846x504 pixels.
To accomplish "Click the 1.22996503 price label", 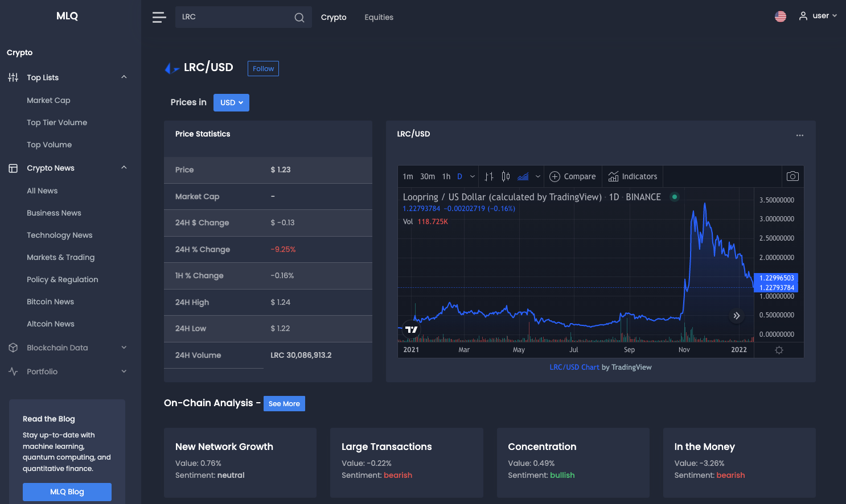I will click(776, 278).
